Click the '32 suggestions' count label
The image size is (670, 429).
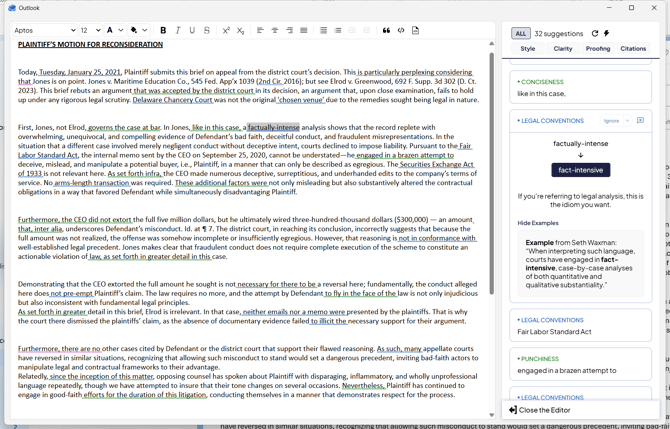[x=558, y=33]
